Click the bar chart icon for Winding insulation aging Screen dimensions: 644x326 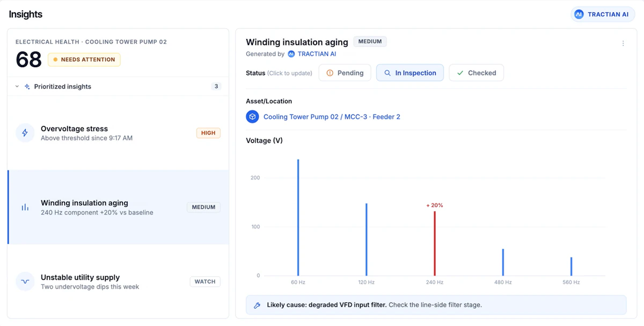pyautogui.click(x=25, y=207)
